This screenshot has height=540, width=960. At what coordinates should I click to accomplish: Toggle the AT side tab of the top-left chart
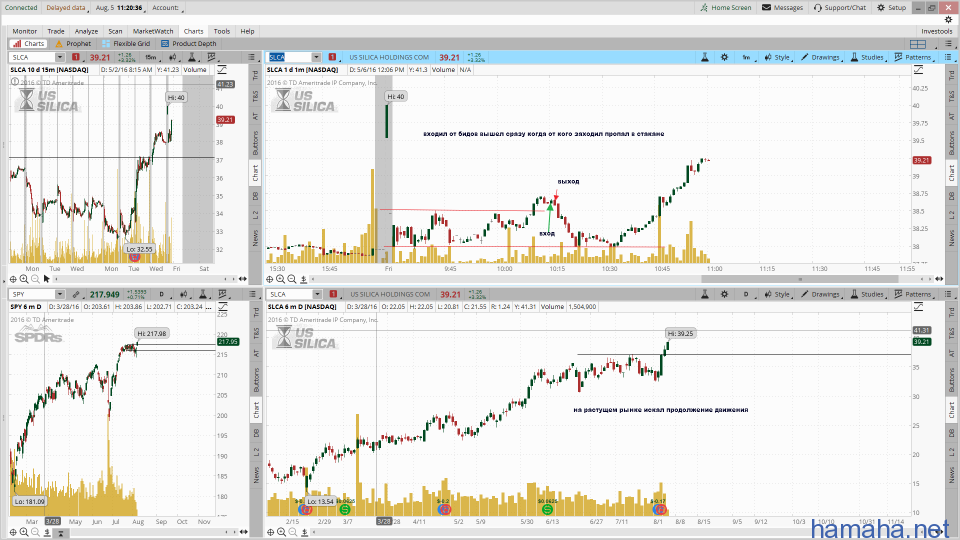pyautogui.click(x=256, y=116)
